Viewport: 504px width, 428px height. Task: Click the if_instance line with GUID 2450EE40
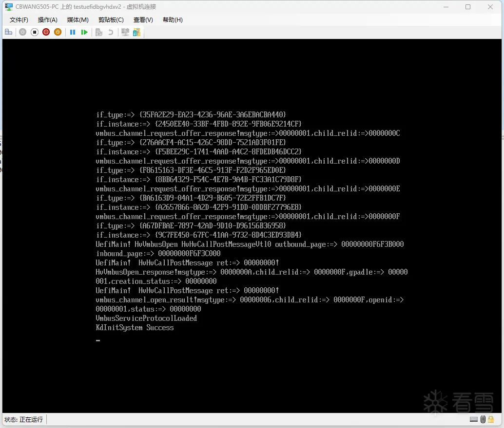click(199, 124)
